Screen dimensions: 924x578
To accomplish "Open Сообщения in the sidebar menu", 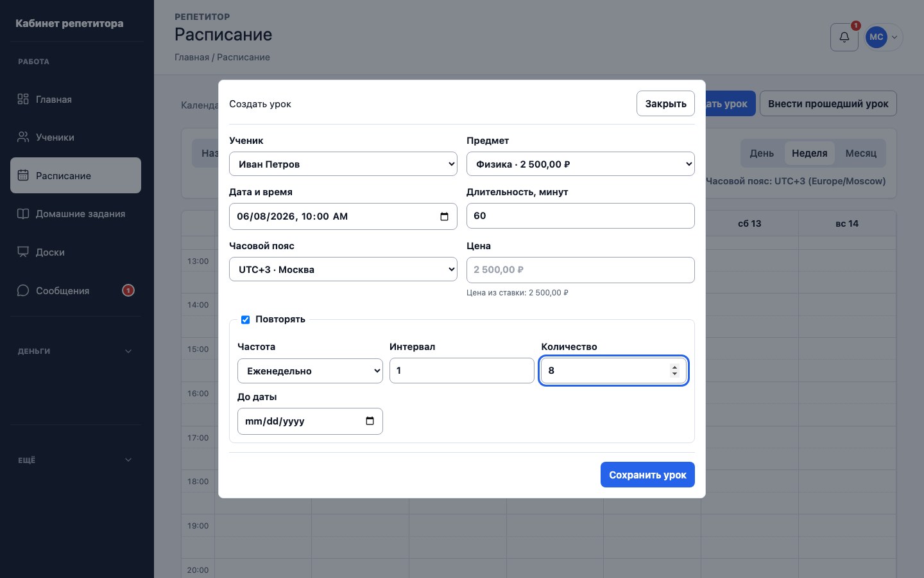I will [x=76, y=290].
